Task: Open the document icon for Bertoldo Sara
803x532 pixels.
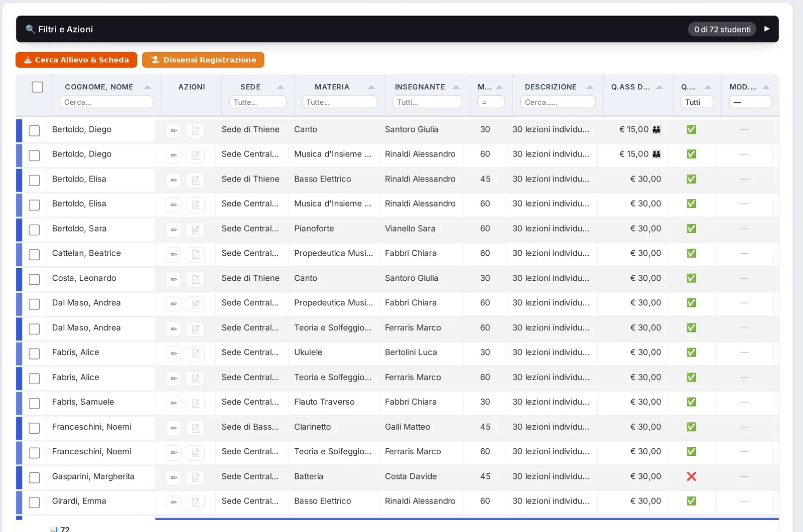Action: click(195, 230)
